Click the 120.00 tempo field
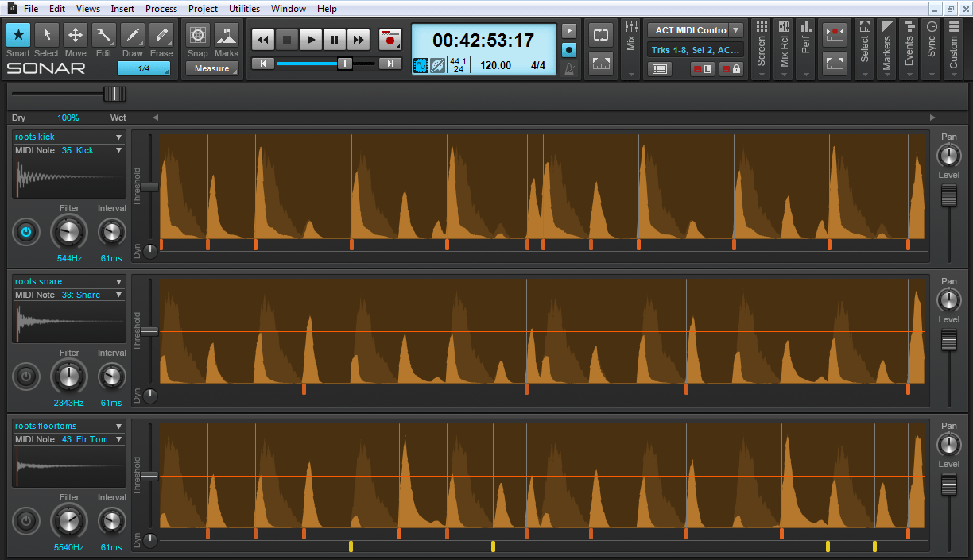The height and width of the screenshot is (560, 973). pos(495,65)
